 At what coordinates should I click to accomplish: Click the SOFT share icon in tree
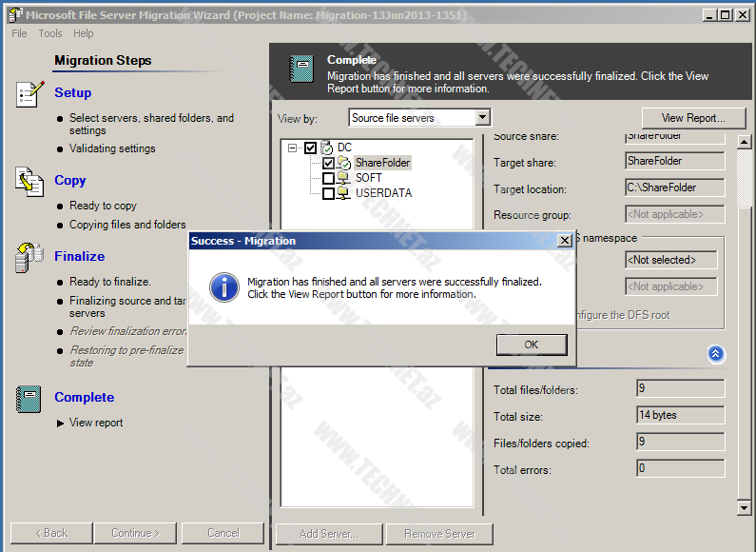pyautogui.click(x=343, y=178)
